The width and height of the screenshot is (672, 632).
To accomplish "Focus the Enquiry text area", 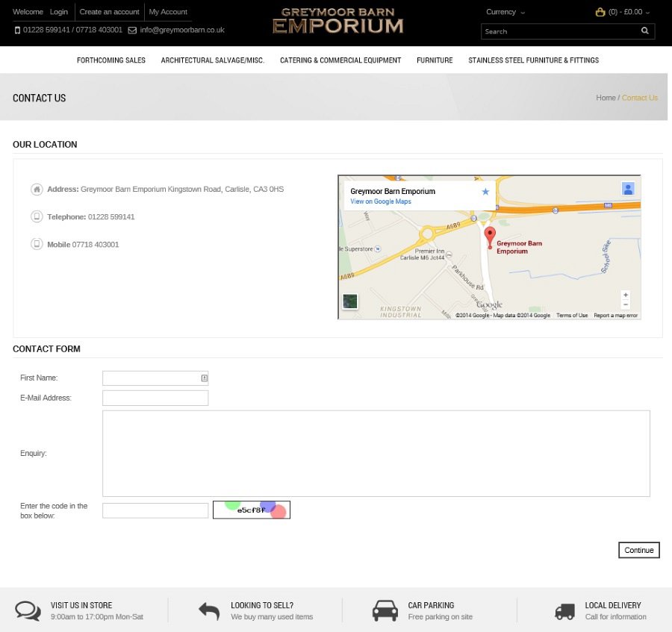I will (x=376, y=453).
